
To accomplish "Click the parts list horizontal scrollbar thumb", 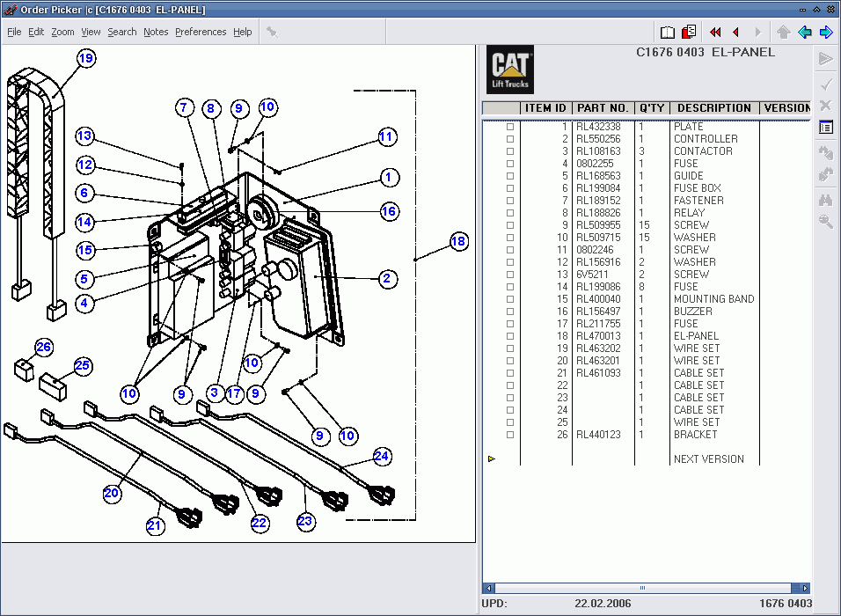I will pos(643,588).
